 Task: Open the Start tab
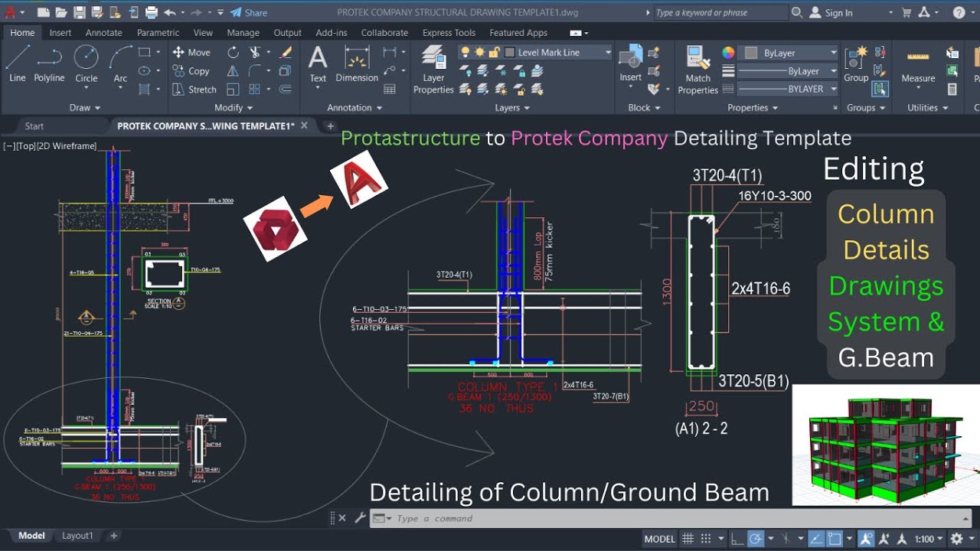tap(34, 126)
